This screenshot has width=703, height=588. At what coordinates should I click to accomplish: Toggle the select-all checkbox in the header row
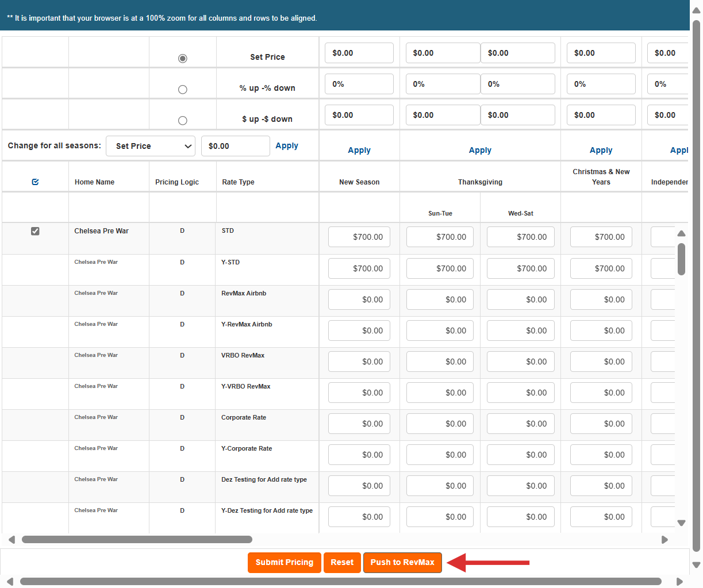pyautogui.click(x=35, y=182)
